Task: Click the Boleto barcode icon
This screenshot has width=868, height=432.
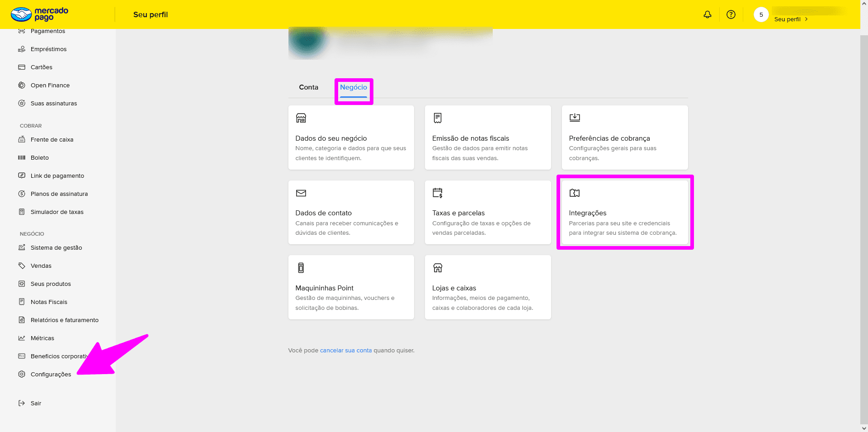Action: (22, 157)
